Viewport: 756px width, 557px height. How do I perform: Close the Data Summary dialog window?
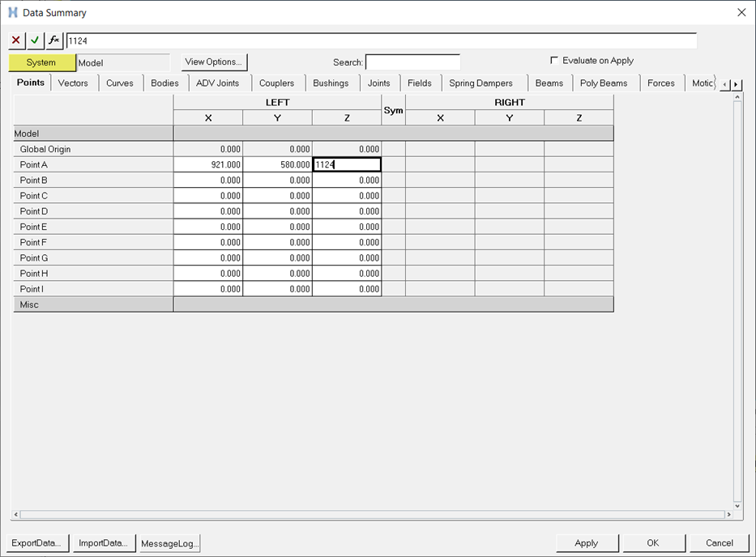pyautogui.click(x=741, y=12)
